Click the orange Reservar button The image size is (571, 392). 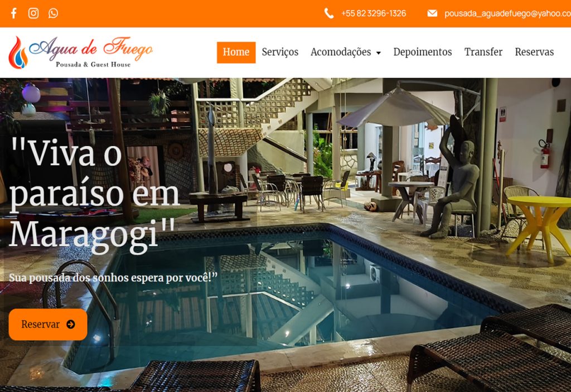tap(48, 324)
